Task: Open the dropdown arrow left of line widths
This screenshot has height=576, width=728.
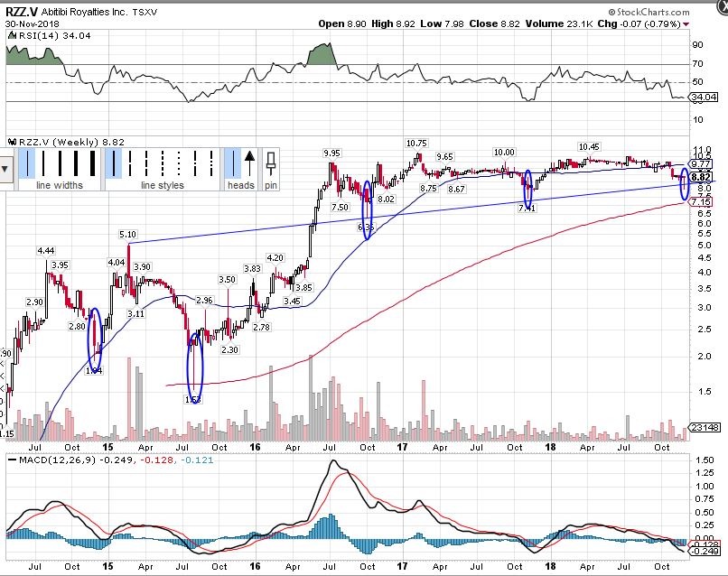Action: [x=5, y=169]
